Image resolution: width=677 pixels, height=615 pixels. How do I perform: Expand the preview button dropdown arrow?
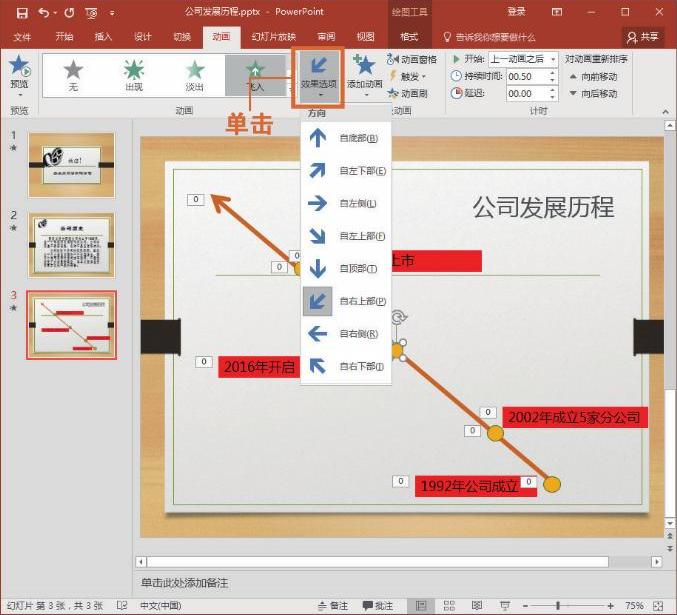tap(19, 95)
